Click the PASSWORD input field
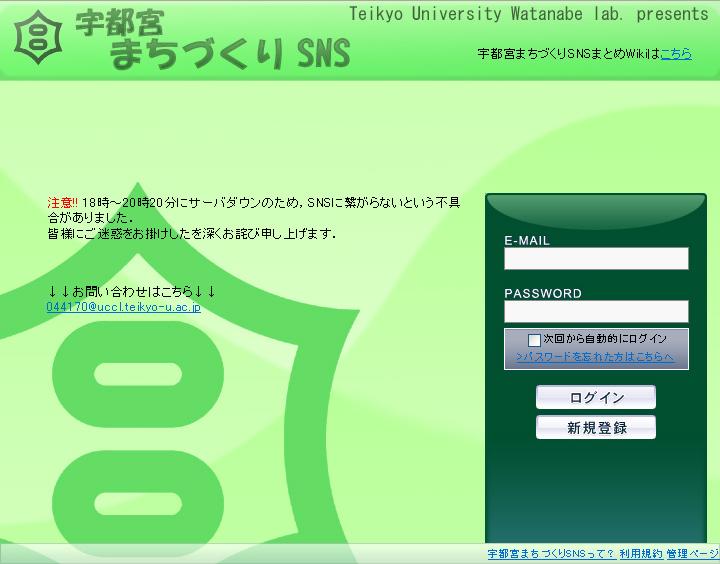The width and height of the screenshot is (720, 564). pos(596,311)
